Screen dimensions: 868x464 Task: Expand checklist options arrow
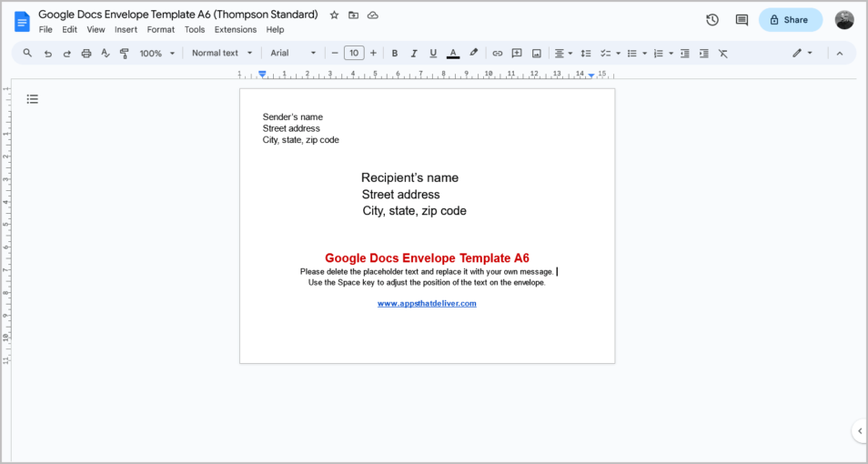pos(619,53)
